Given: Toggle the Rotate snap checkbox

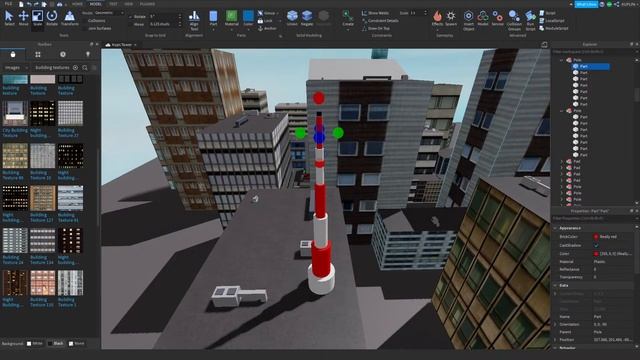Looking at the screenshot, I should click(x=131, y=17).
